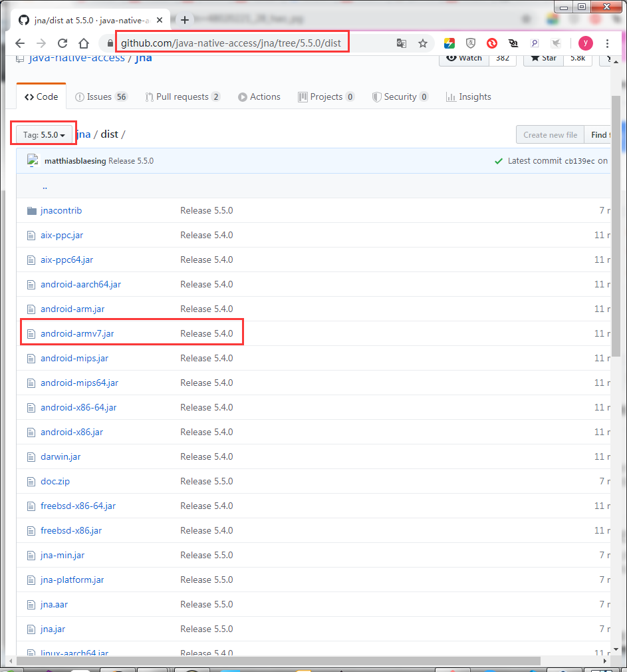Screen dimensions: 627x672
Task: Go back with the browser back arrow
Action: coord(20,43)
